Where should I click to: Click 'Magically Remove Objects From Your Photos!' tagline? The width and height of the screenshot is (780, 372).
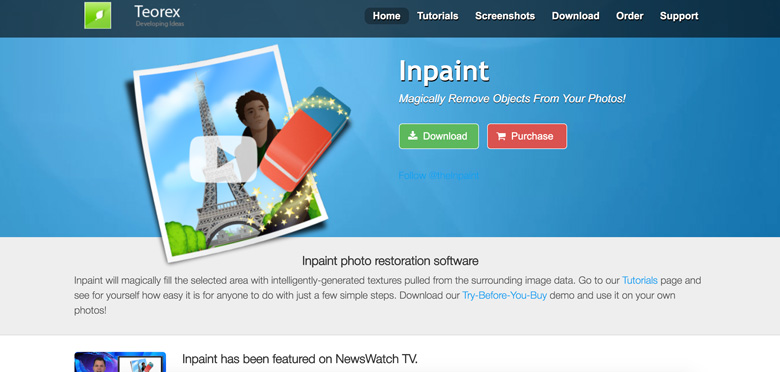(x=512, y=98)
